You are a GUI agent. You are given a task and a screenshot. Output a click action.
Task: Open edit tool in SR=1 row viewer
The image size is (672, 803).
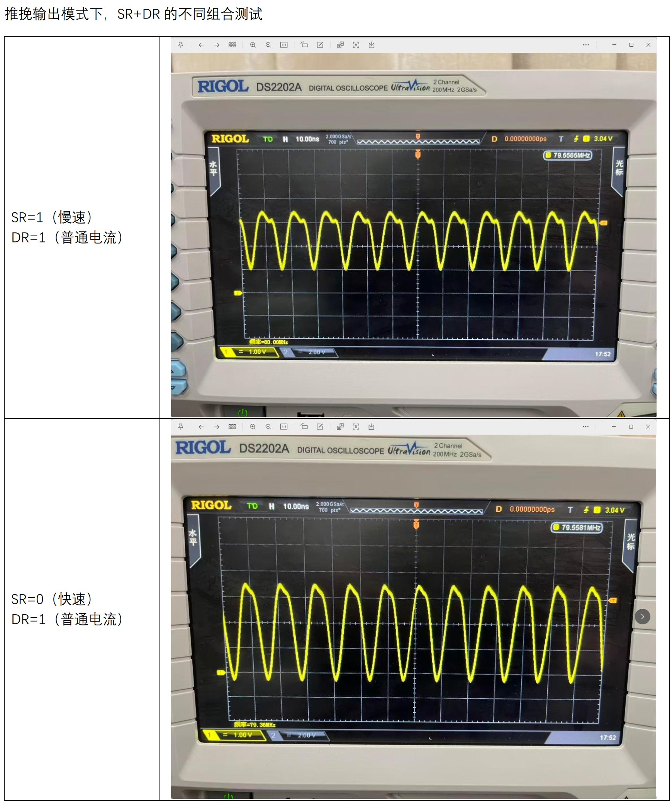point(320,45)
